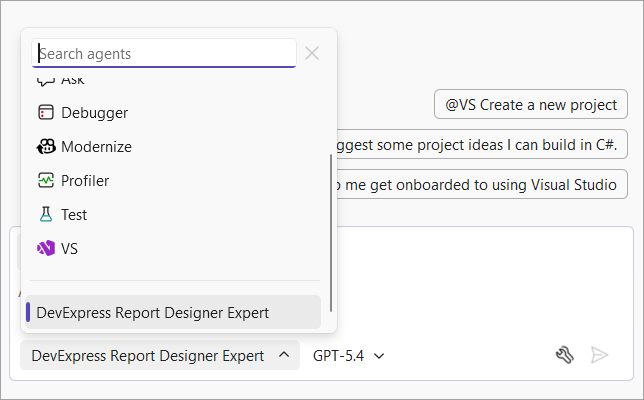Click the VS purple logo icon

click(46, 248)
